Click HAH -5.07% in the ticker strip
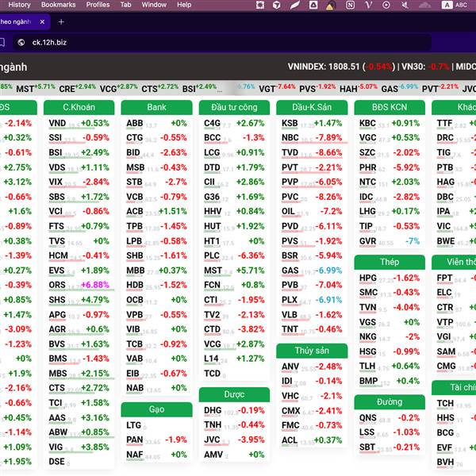This screenshot has height=476, width=476. tap(359, 88)
